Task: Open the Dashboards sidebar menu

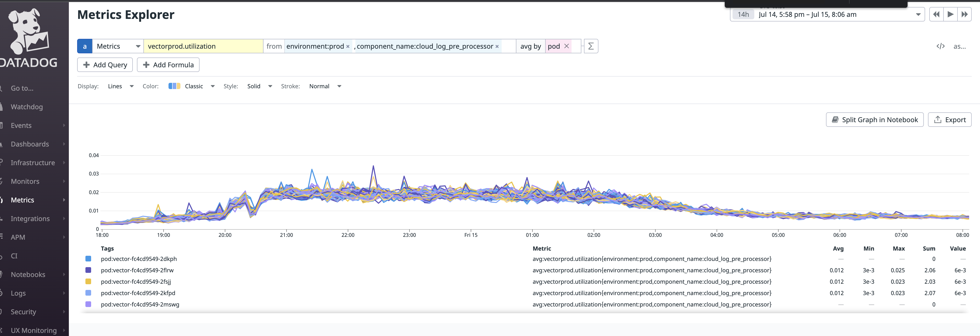Action: (x=34, y=144)
